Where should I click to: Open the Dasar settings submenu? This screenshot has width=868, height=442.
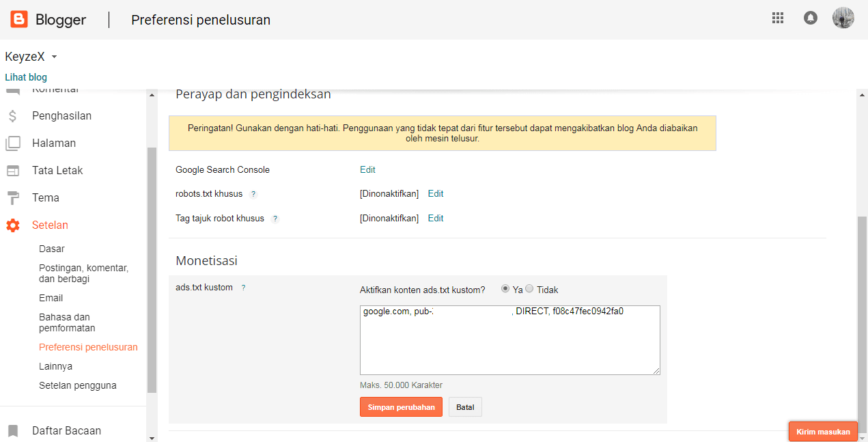click(52, 249)
